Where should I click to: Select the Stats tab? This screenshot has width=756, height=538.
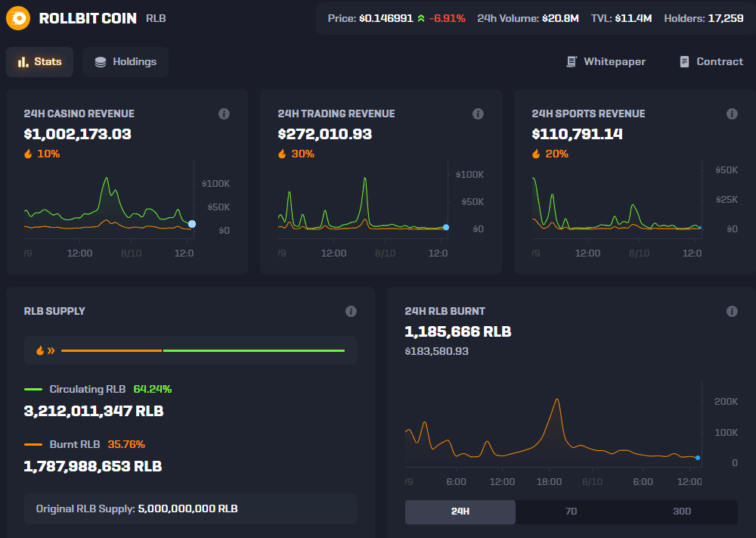[x=39, y=62]
